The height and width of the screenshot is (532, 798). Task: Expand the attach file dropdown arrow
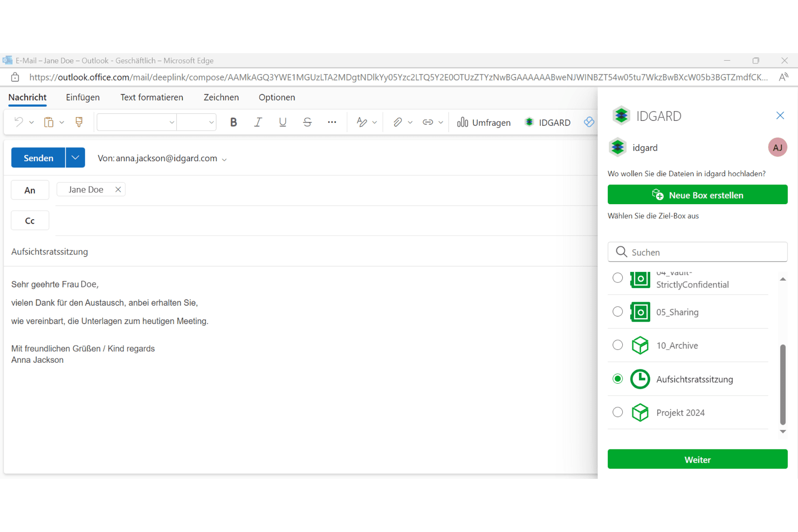410,123
